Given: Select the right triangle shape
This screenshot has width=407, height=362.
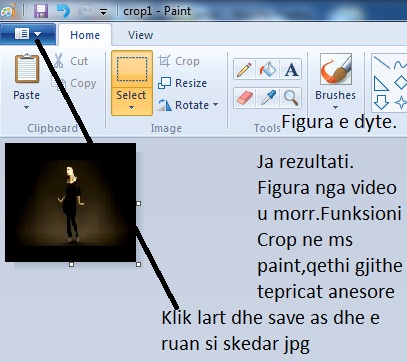Looking at the screenshot, I should point(381,83).
